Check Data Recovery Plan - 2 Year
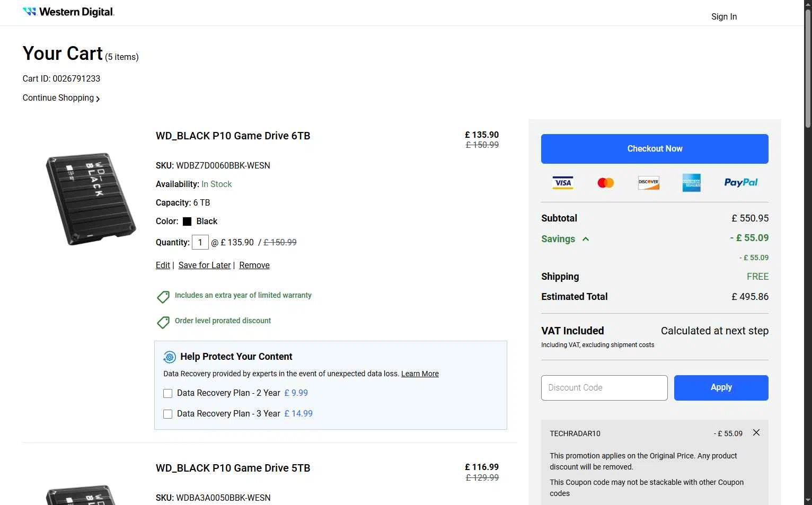812x505 pixels. click(x=167, y=393)
